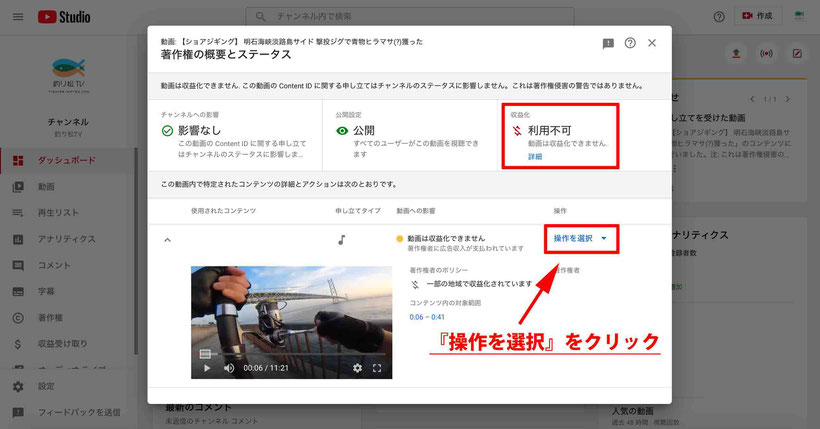Click the YouTube Studio logo
Viewport: 820px width, 429px height.
[64, 17]
